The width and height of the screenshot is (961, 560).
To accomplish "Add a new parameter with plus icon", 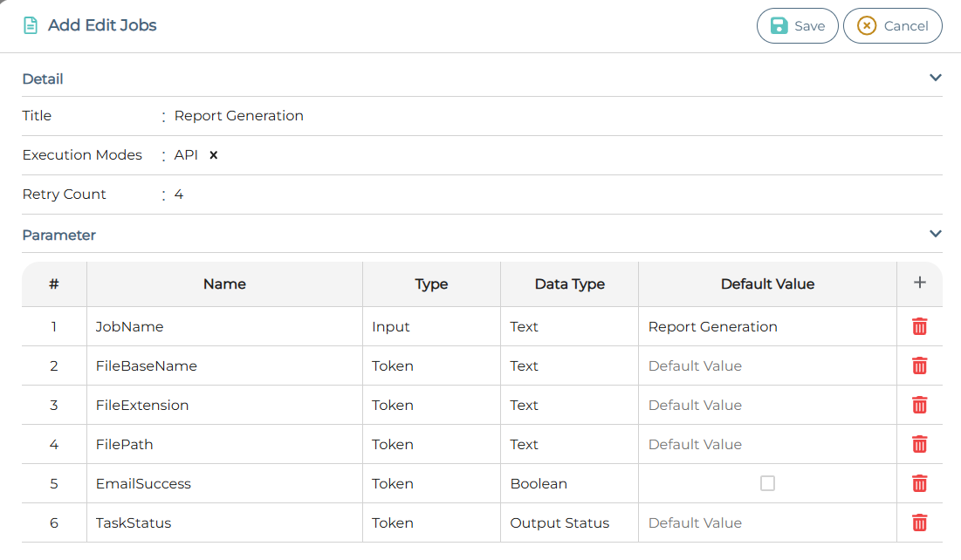I will (919, 283).
